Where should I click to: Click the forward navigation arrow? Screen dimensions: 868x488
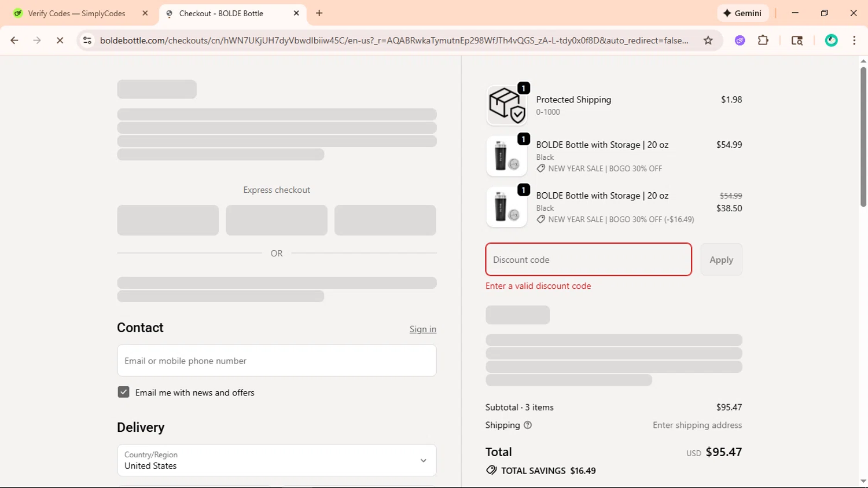pyautogui.click(x=37, y=41)
